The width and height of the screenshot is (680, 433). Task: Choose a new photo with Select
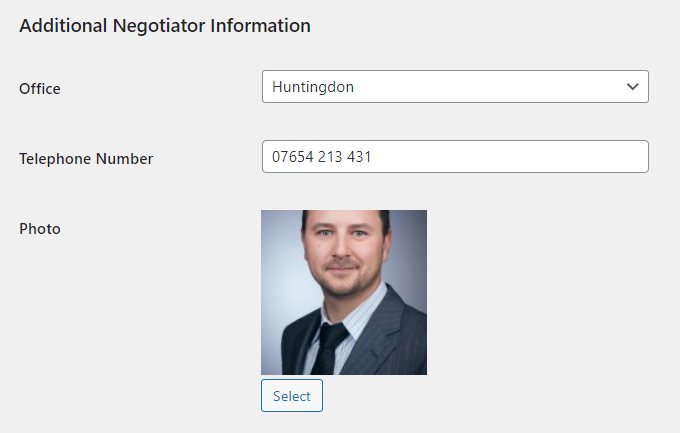pos(292,396)
